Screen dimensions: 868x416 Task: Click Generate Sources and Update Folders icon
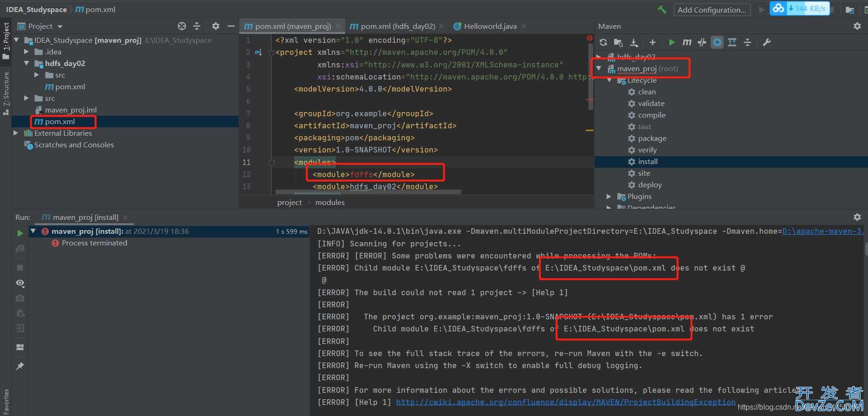pos(618,42)
